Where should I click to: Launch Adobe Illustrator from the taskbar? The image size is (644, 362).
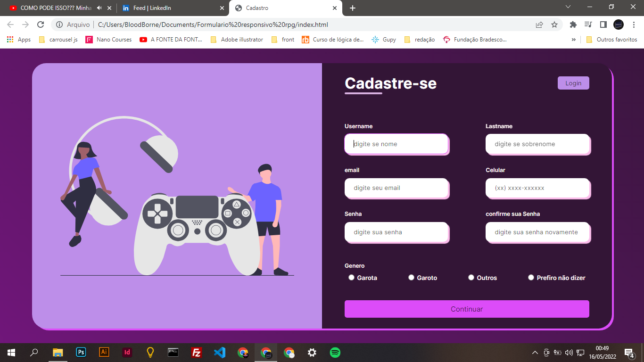tap(104, 352)
